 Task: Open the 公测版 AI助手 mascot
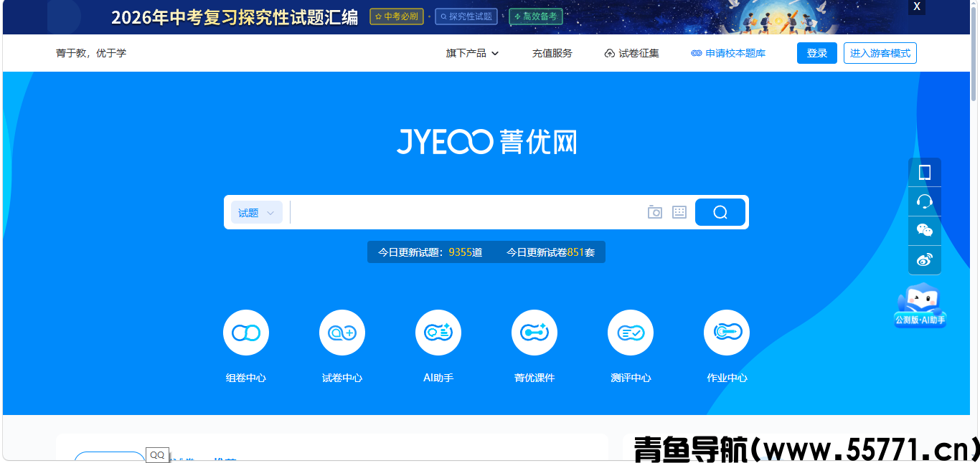coord(920,305)
